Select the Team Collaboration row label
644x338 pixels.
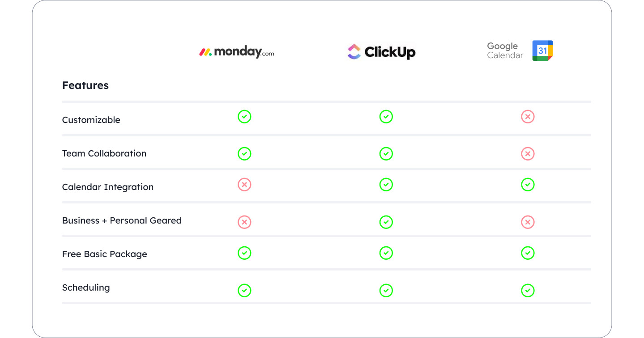click(104, 153)
